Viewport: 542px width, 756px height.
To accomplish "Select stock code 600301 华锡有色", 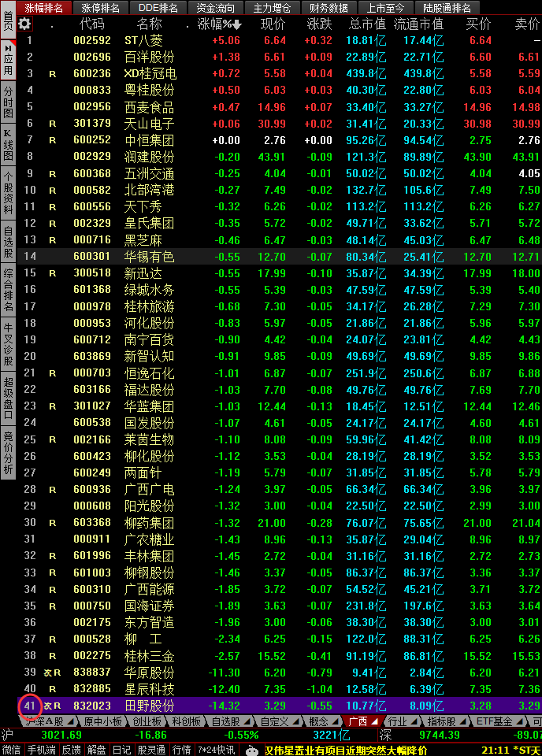I will point(92,257).
